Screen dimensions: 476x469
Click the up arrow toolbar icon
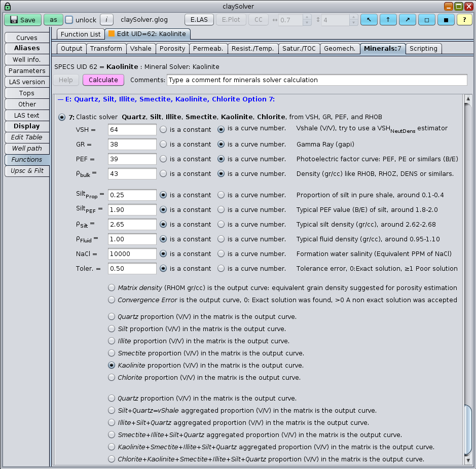[x=388, y=20]
